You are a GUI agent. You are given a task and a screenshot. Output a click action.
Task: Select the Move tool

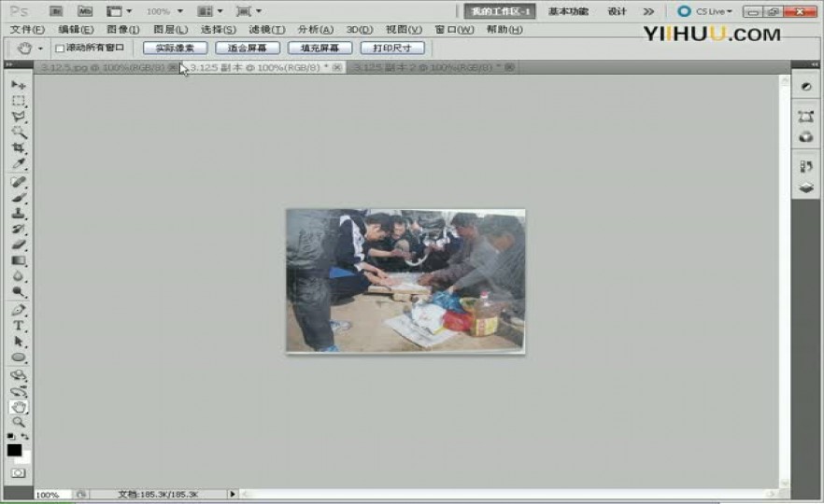pos(19,85)
